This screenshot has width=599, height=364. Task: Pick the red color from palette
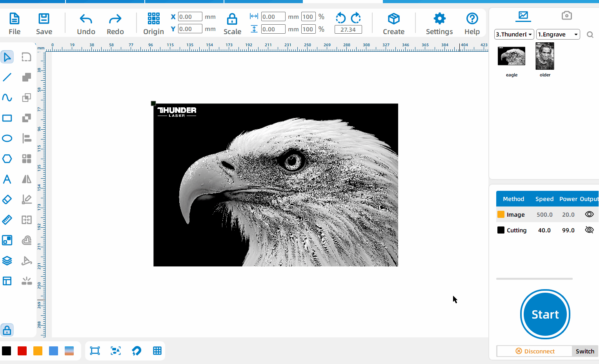22,351
